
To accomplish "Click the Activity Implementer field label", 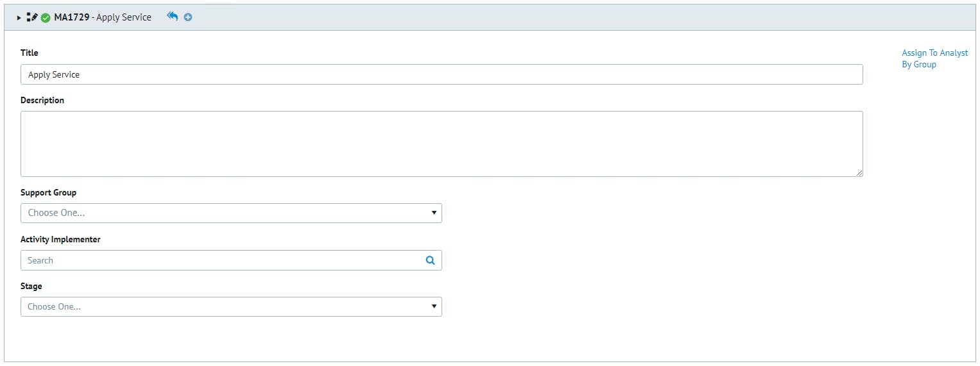I will click(60, 239).
